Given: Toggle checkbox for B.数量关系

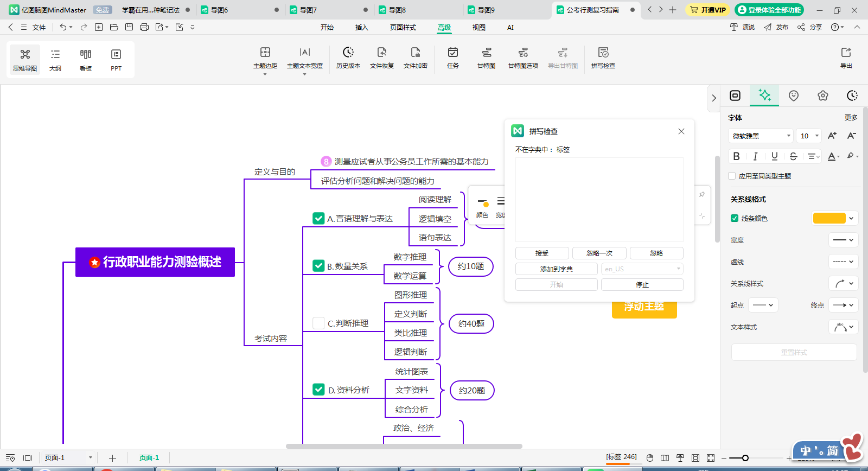Looking at the screenshot, I should click(319, 266).
